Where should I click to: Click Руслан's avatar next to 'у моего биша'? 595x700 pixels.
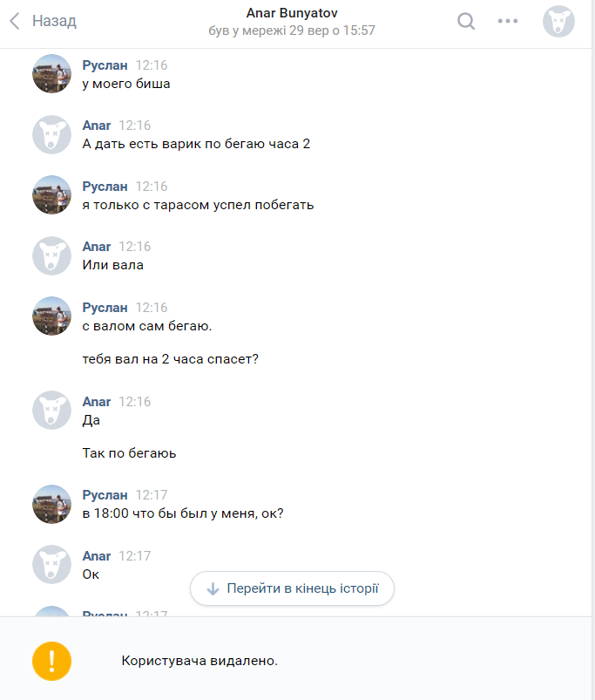click(51, 74)
